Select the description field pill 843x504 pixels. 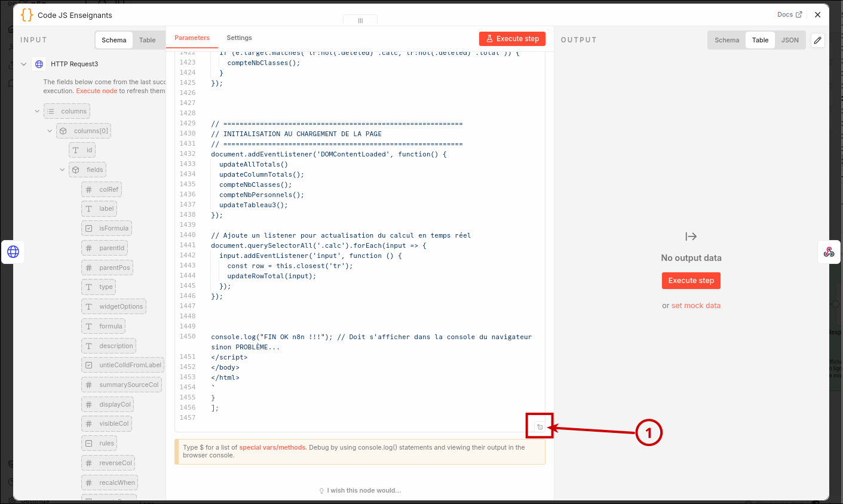(x=109, y=346)
